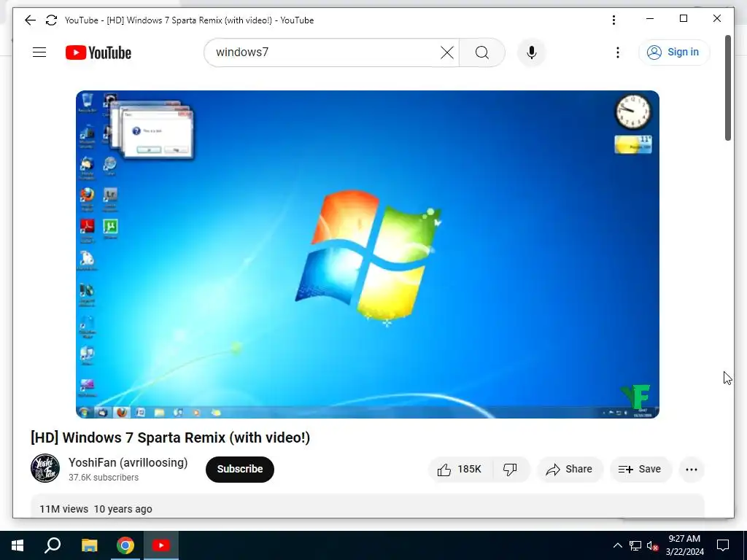Open the notification center icon
Viewport: 747px width, 560px height.
pos(723,545)
